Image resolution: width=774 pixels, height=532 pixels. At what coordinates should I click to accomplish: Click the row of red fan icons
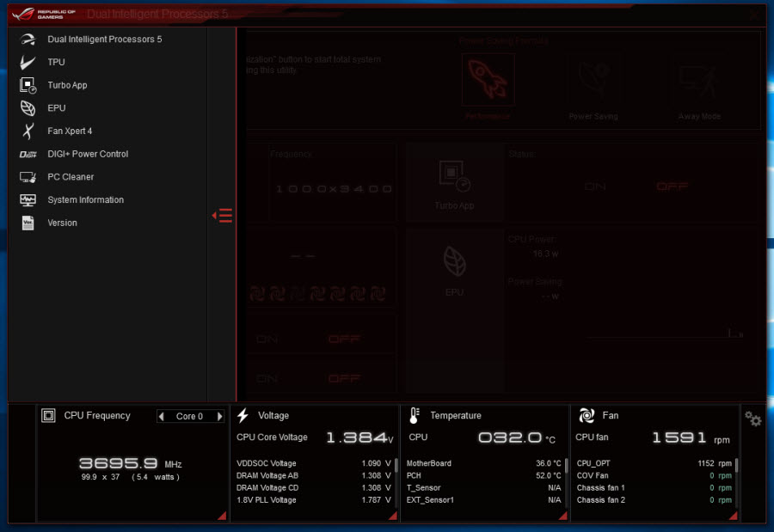tap(318, 294)
